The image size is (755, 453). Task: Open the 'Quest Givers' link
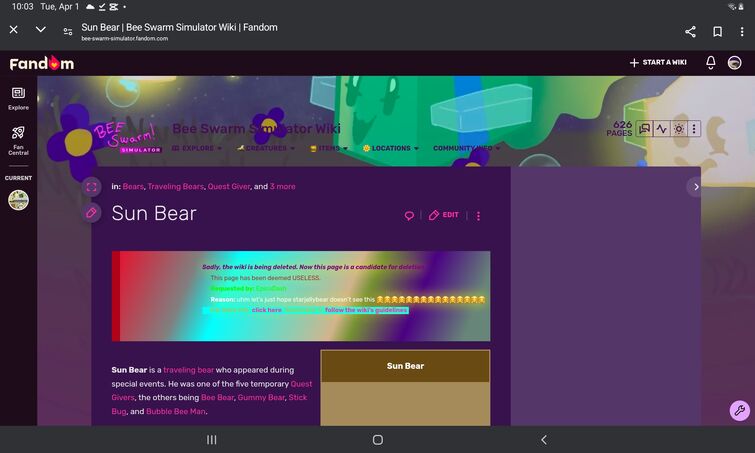point(212,390)
